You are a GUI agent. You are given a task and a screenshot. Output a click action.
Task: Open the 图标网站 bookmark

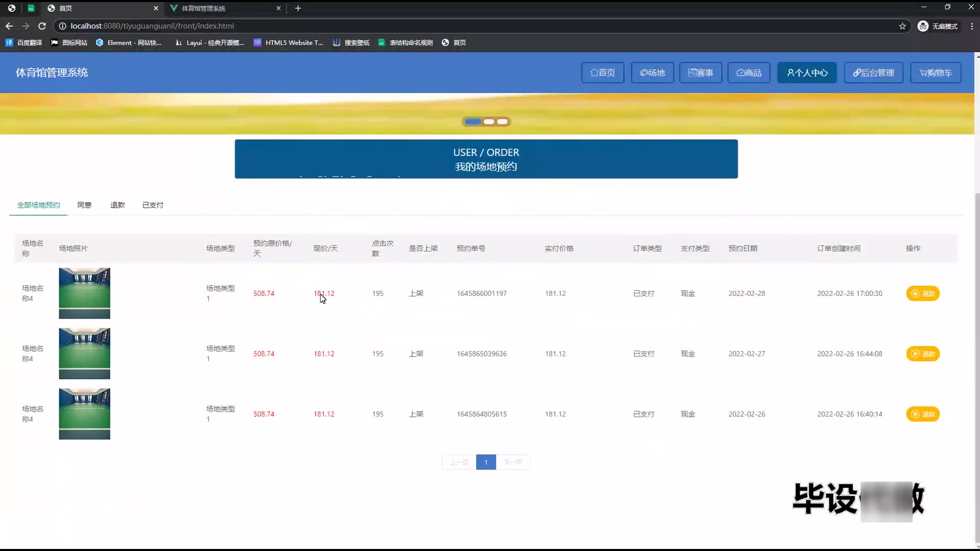pos(69,43)
